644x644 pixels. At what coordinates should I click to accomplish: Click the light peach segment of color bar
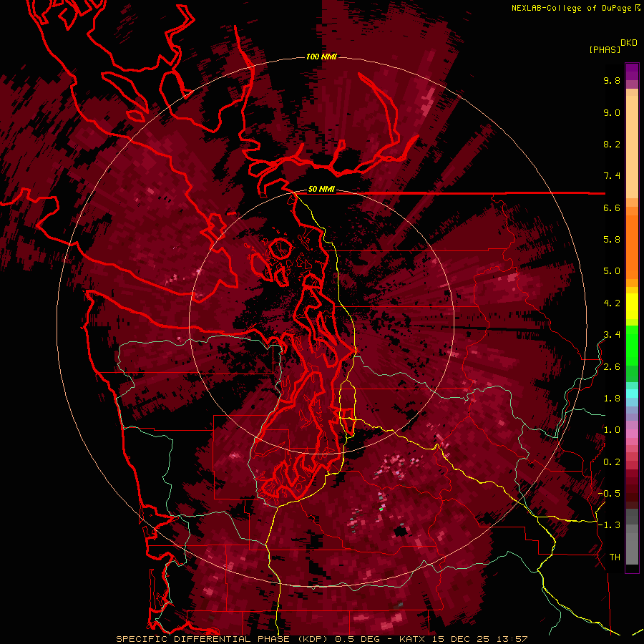click(x=632, y=147)
